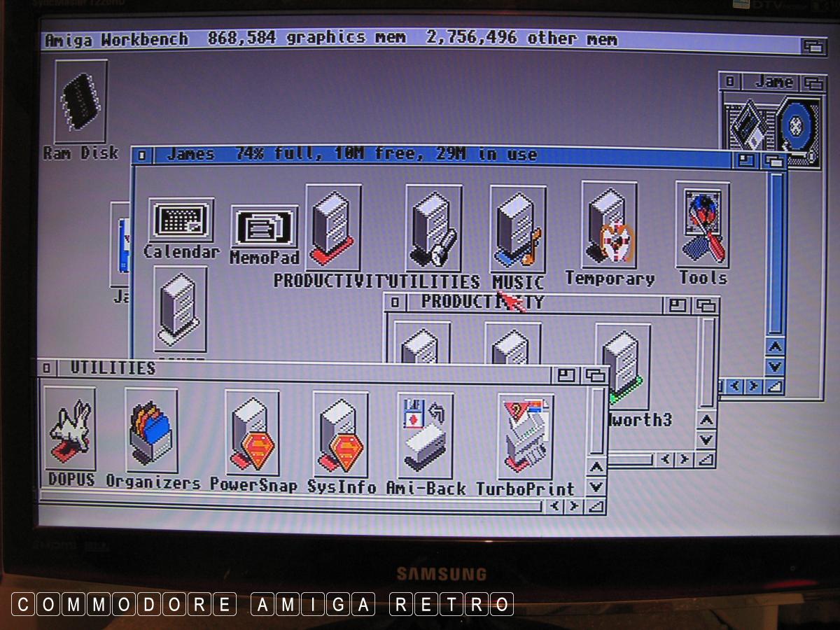Click the UTILITIES window zoom gadget
840x630 pixels.
click(566, 375)
